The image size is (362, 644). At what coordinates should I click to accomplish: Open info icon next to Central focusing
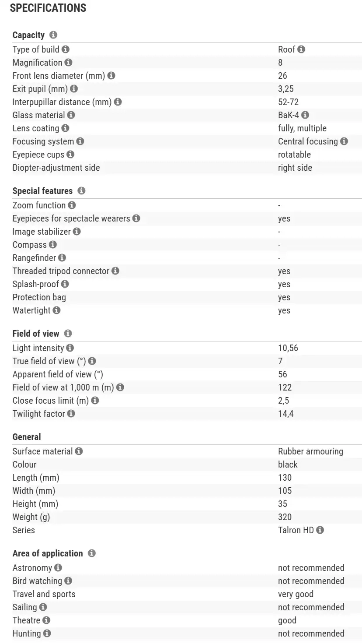pos(344,141)
